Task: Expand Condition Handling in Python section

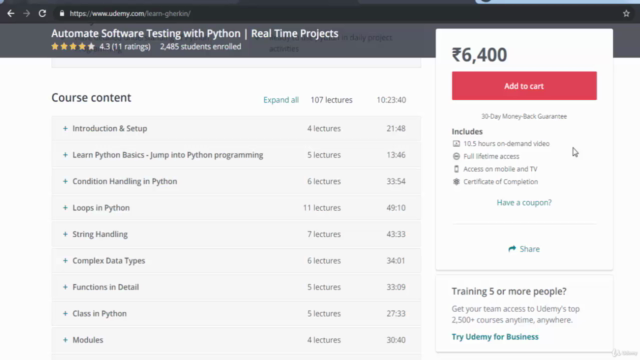Action: 236,181
